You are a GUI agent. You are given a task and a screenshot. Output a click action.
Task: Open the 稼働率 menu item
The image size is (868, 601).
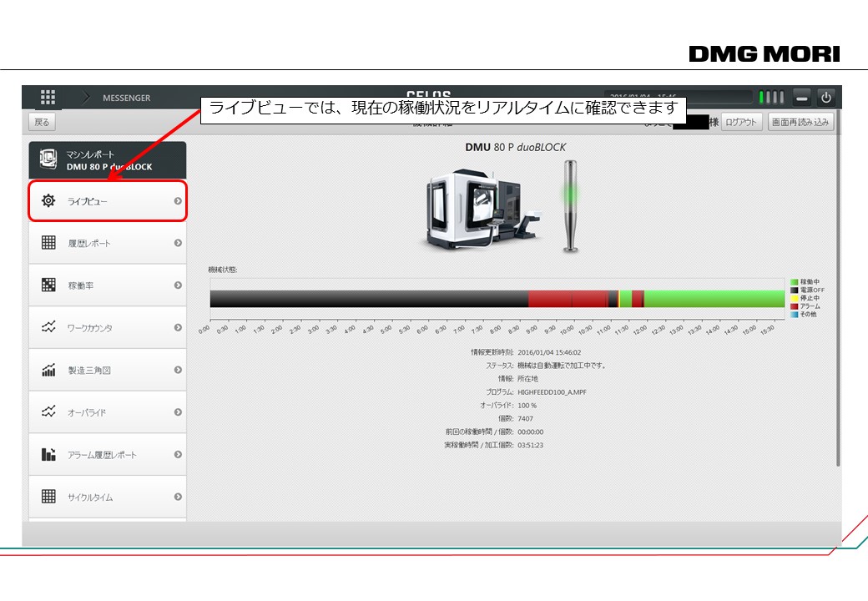pos(108,285)
